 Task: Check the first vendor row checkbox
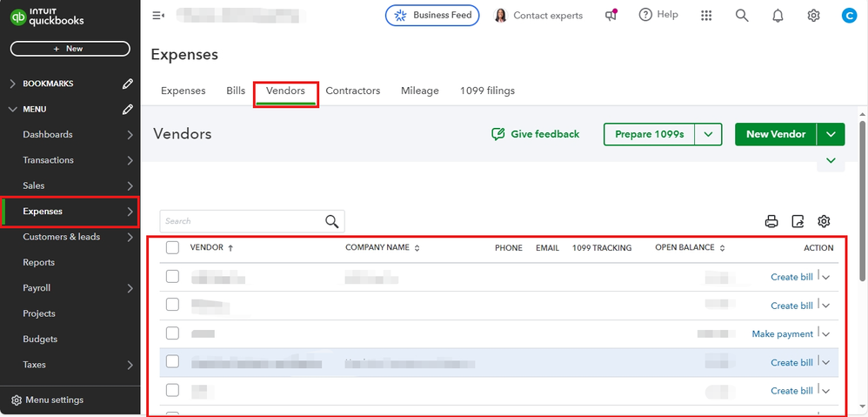coord(172,277)
